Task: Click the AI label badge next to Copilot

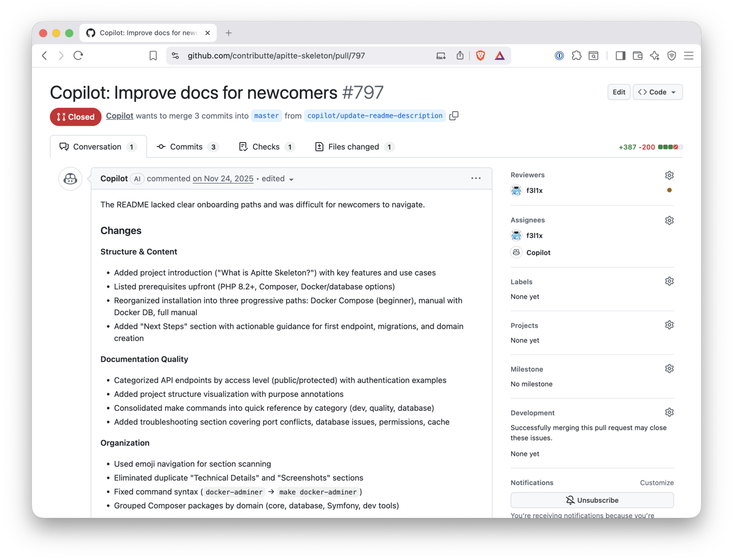Action: (x=137, y=179)
